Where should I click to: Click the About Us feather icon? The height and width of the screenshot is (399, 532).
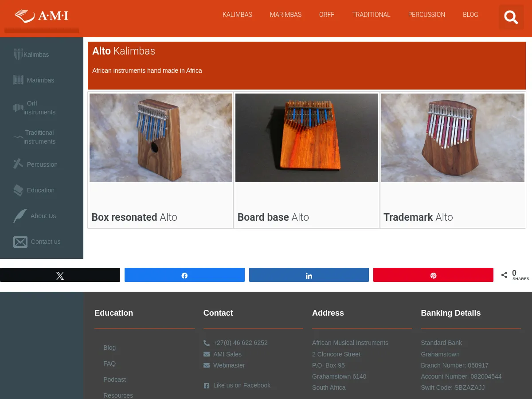coord(20,216)
